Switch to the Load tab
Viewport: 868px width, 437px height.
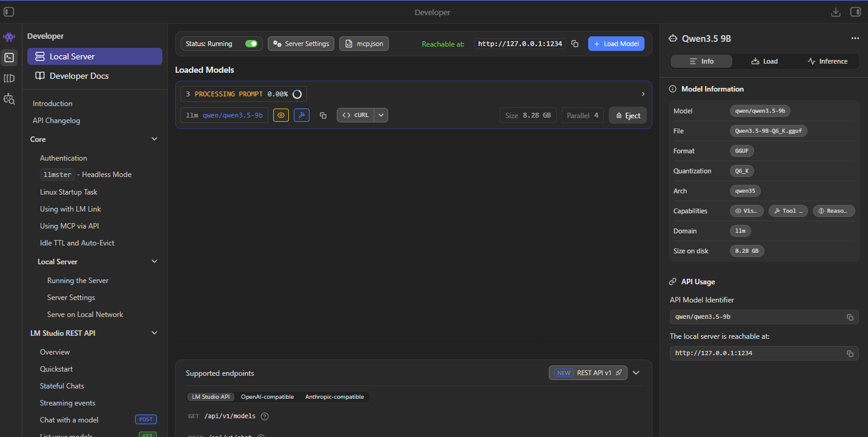[x=764, y=61]
